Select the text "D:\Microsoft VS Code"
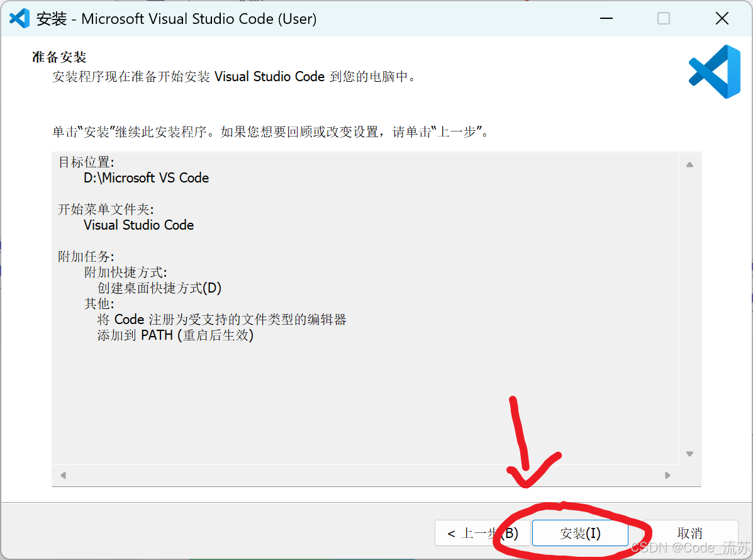This screenshot has height=560, width=753. point(146,177)
